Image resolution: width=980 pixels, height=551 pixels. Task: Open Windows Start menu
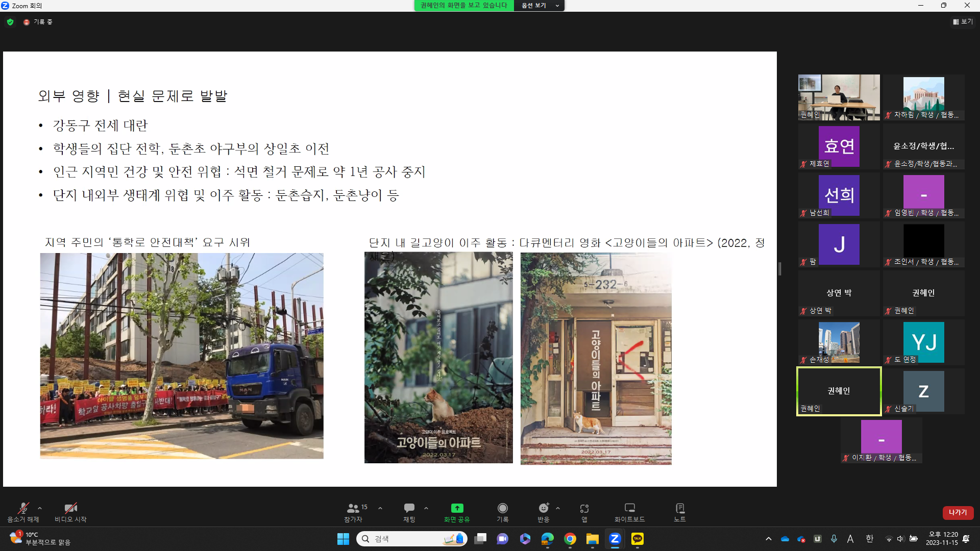[343, 539]
